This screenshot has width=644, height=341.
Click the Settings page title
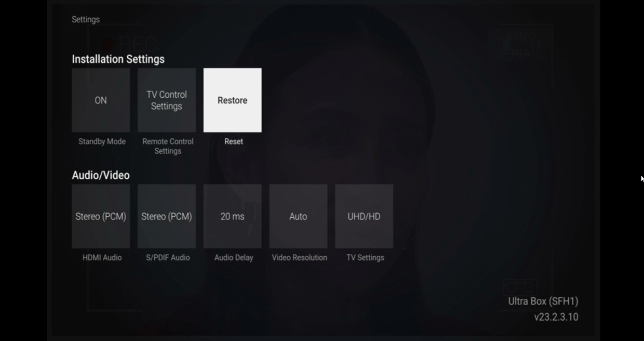86,19
